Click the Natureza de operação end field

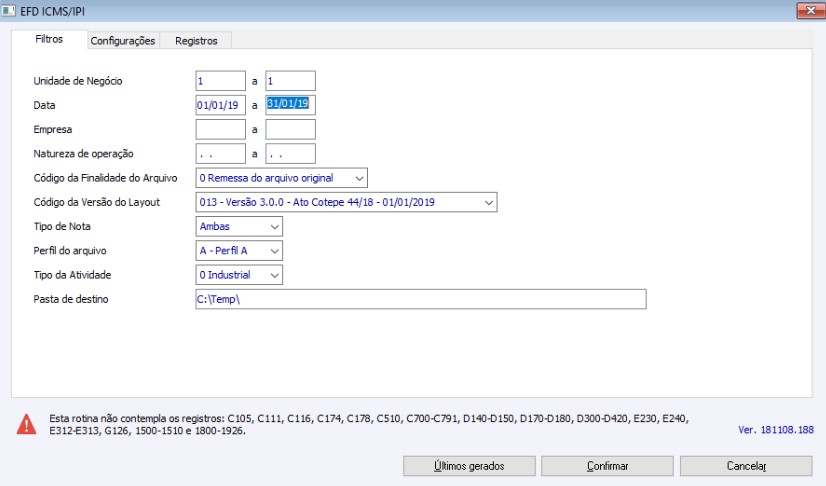pyautogui.click(x=290, y=154)
